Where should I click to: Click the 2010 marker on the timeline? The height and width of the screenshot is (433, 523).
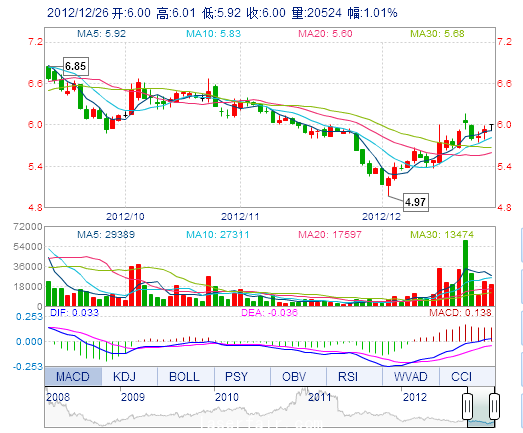coord(227,397)
